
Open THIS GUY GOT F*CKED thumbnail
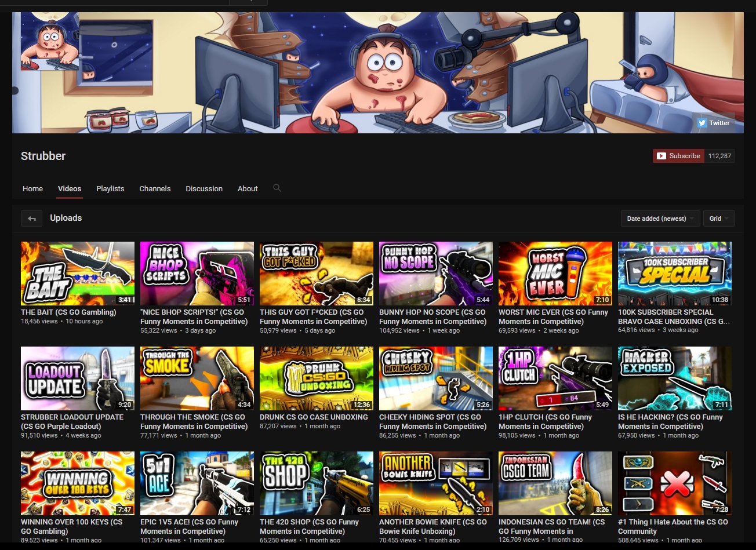coord(317,274)
